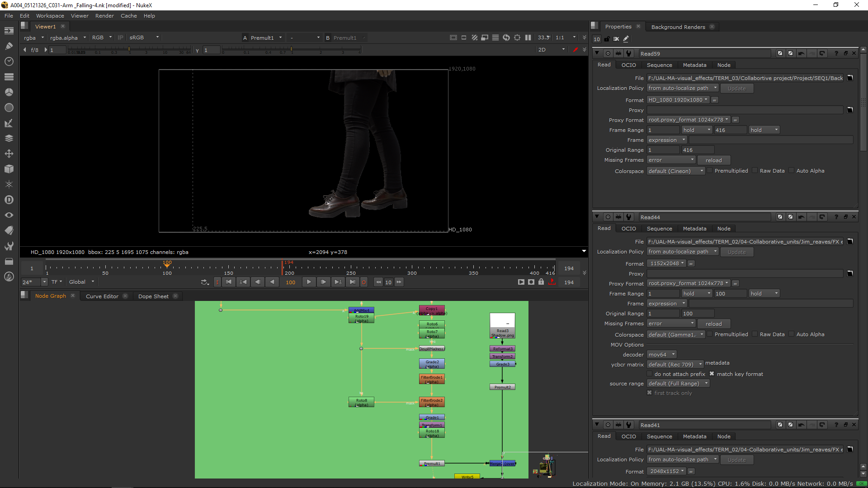The image size is (868, 488).
Task: Switch to the Curve Editor tab
Action: pos(102,296)
